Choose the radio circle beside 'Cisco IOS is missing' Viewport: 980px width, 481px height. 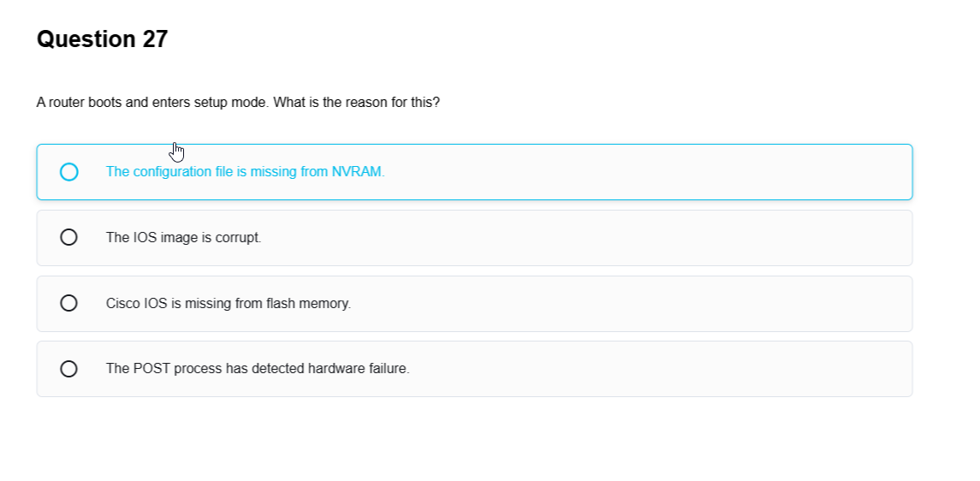69,303
